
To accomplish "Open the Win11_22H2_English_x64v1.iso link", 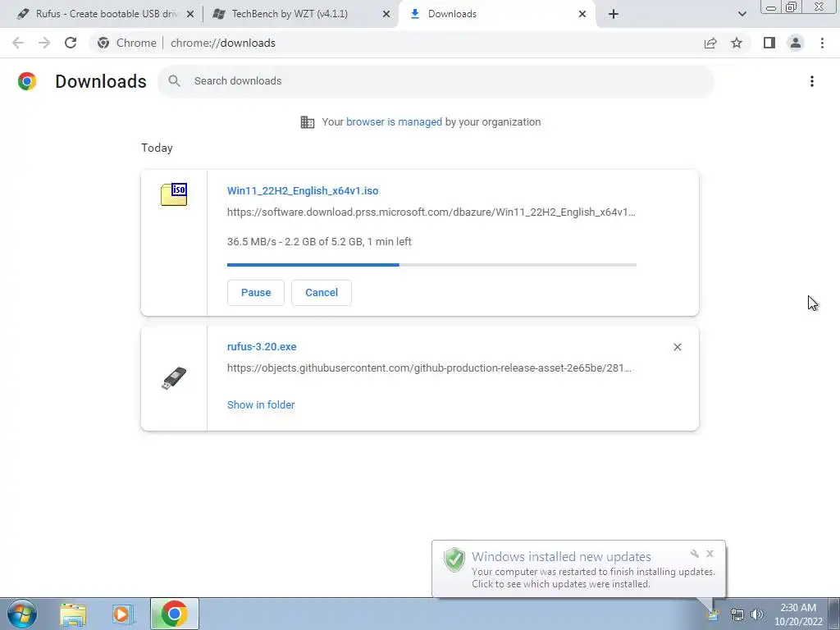I will click(x=303, y=190).
